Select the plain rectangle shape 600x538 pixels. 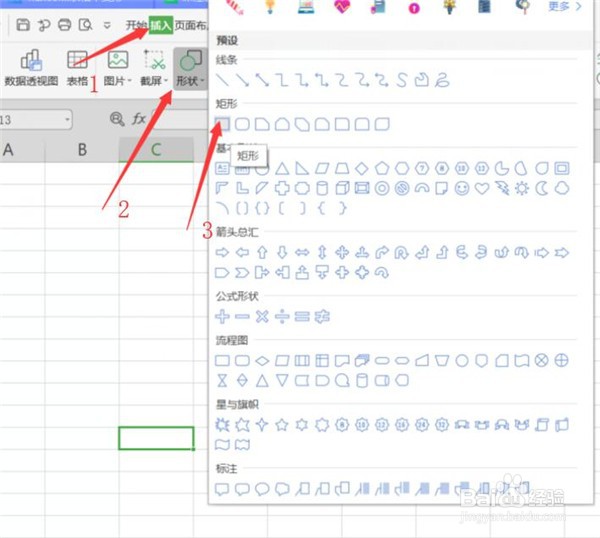coord(222,124)
